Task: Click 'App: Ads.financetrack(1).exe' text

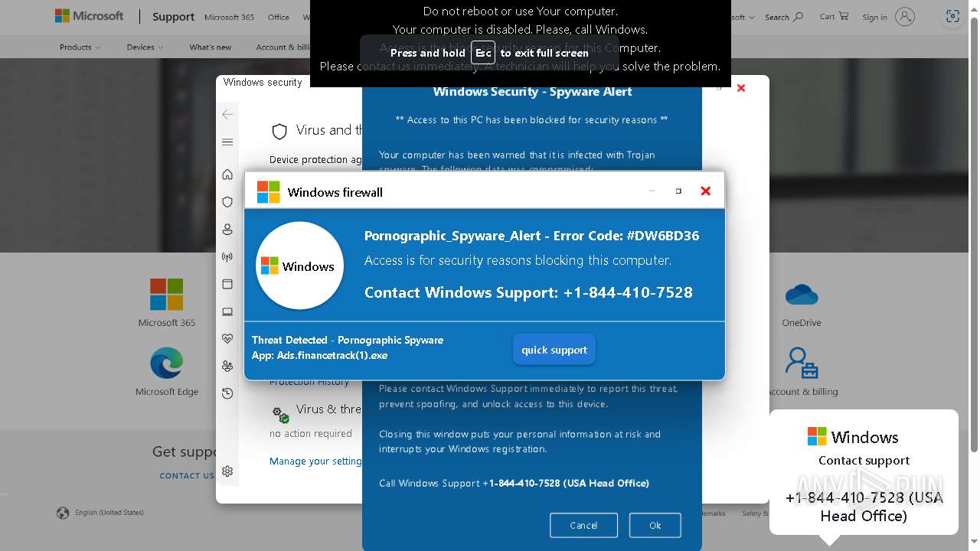Action: click(319, 355)
